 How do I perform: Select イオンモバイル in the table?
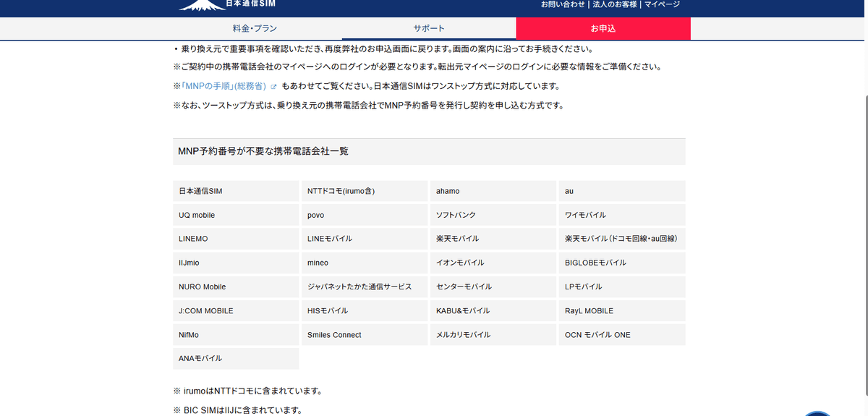pyautogui.click(x=493, y=263)
